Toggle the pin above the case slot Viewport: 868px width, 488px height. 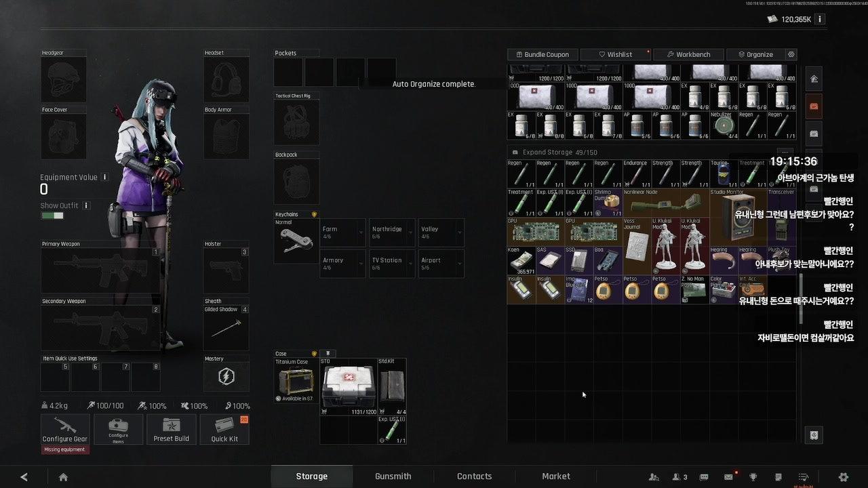click(328, 353)
